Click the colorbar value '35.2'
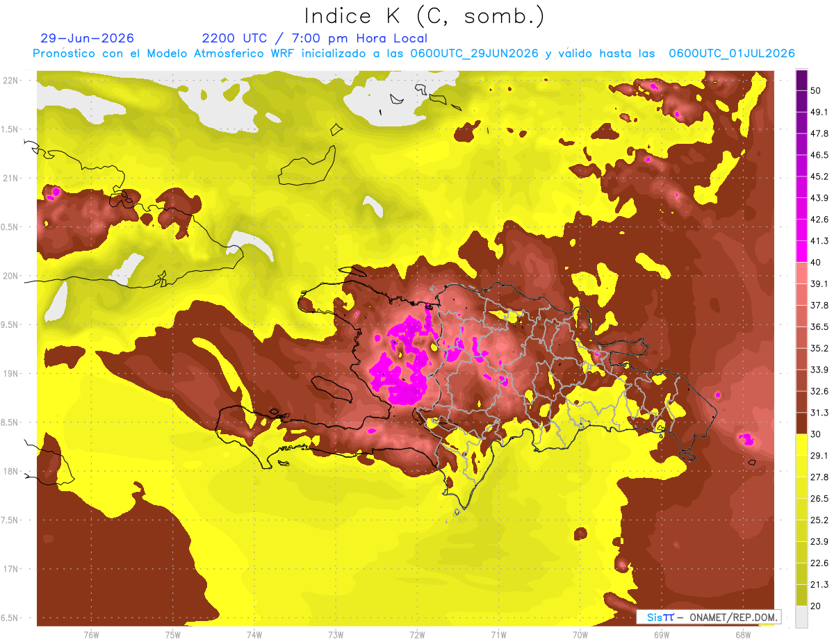Viewport: 834px width, 644px height. pyautogui.click(x=819, y=348)
